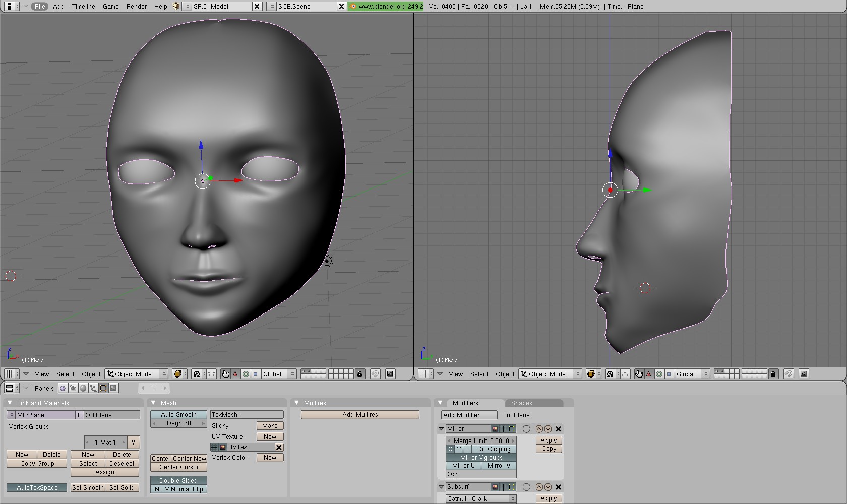Image resolution: width=847 pixels, height=504 pixels.
Task: Click the Shading context sphere icon
Action: click(83, 388)
